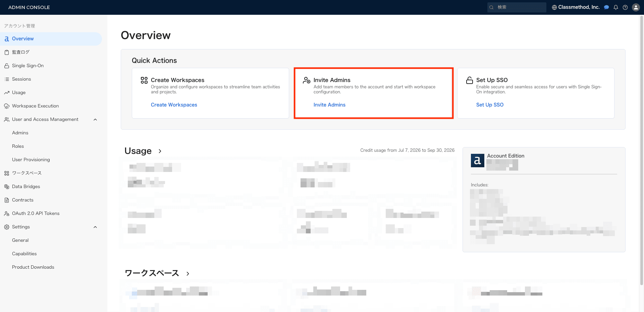
Task: Click the Account Edition logo tile
Action: pos(477,161)
